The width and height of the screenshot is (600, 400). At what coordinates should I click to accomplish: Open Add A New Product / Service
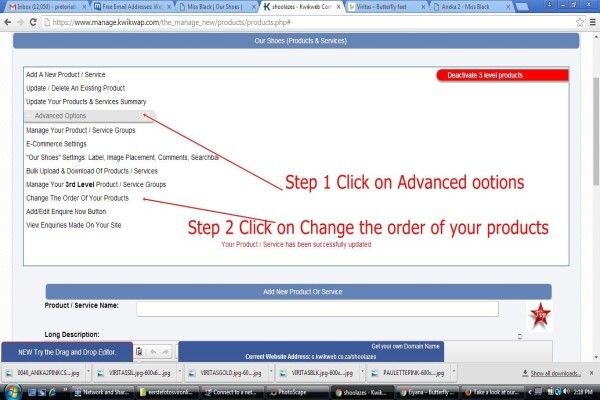[65, 75]
